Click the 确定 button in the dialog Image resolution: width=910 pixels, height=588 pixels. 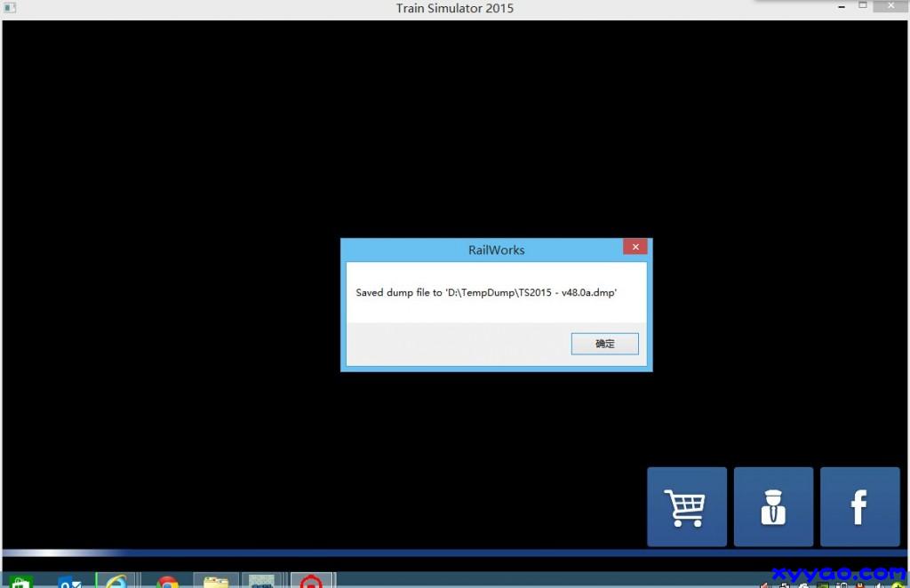(x=604, y=344)
